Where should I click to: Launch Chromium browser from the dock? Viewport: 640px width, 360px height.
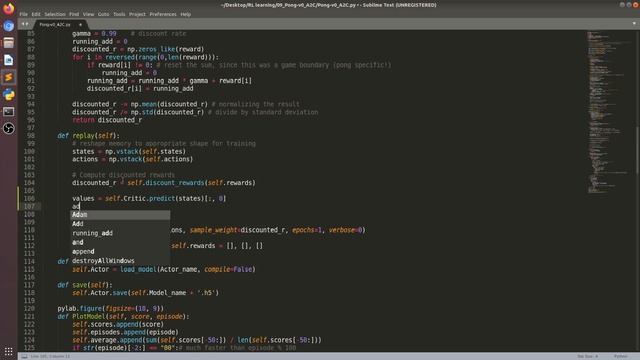click(x=9, y=26)
